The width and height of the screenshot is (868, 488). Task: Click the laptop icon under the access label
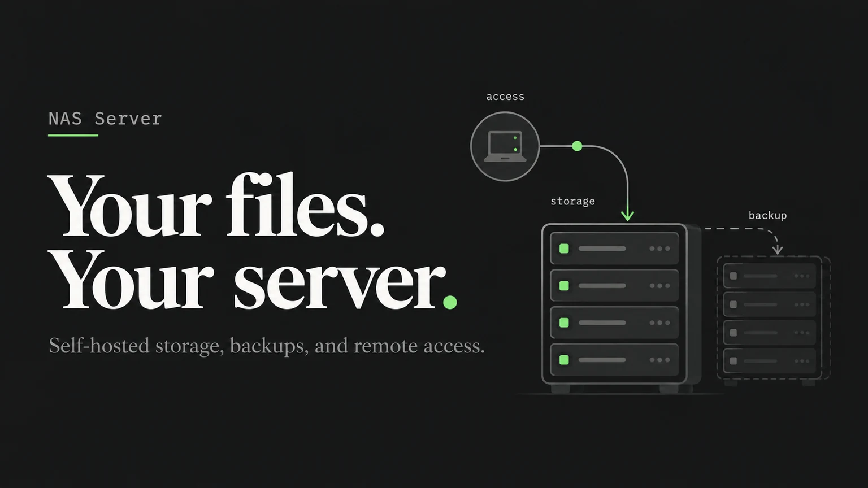[505, 147]
